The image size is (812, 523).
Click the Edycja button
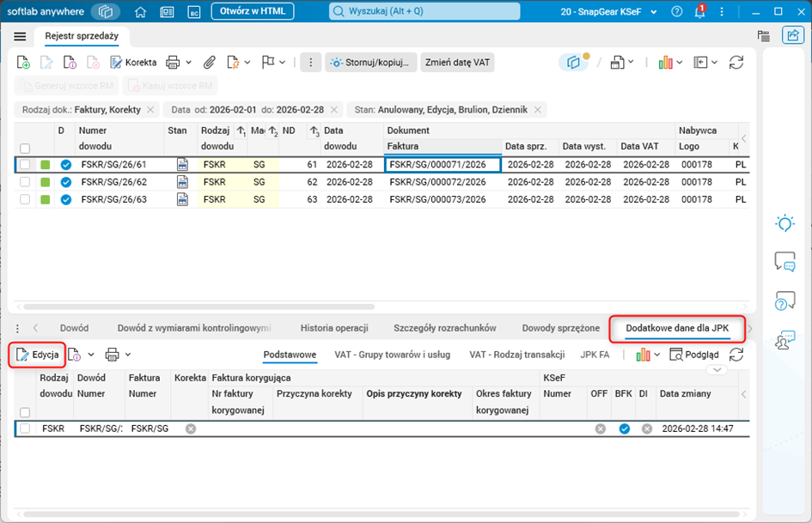click(37, 355)
